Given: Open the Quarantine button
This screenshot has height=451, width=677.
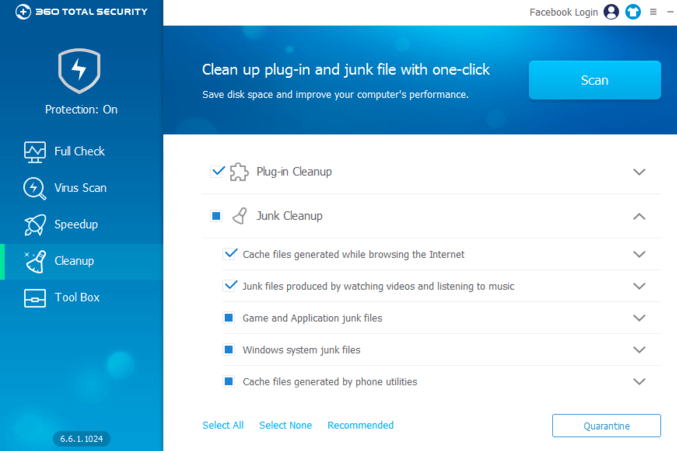Looking at the screenshot, I should (x=606, y=426).
